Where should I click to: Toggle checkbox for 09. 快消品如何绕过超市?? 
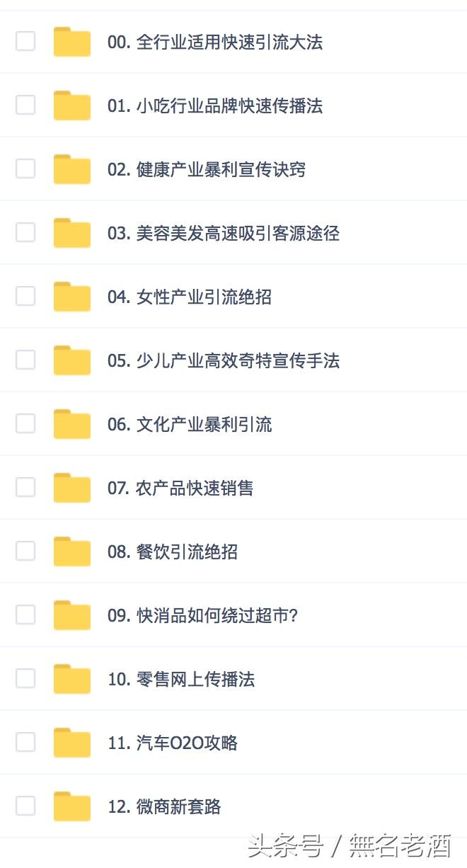25,615
